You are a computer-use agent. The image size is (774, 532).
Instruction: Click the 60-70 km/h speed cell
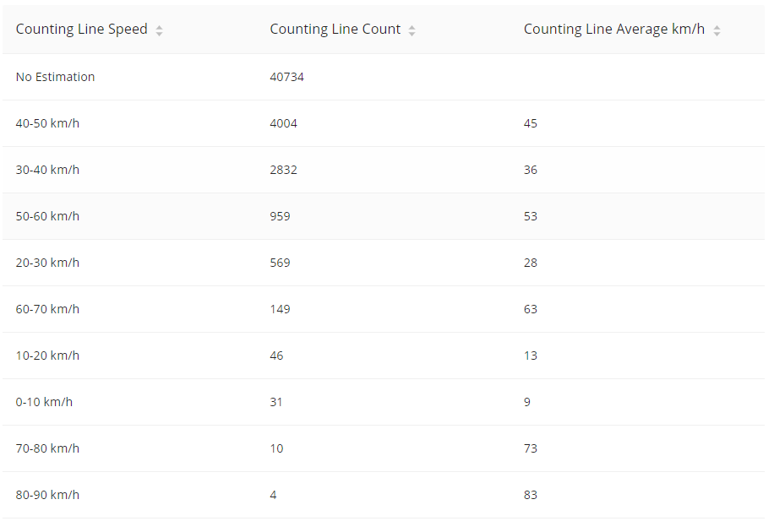47,309
